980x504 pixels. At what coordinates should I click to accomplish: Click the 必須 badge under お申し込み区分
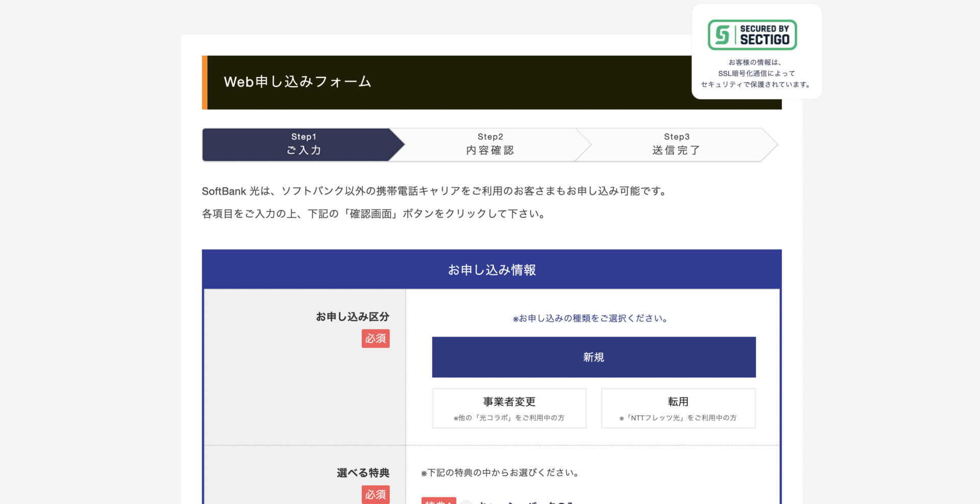click(x=376, y=339)
